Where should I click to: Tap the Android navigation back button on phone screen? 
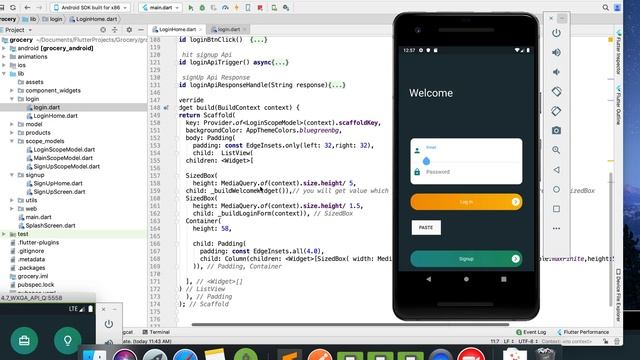tap(429, 279)
